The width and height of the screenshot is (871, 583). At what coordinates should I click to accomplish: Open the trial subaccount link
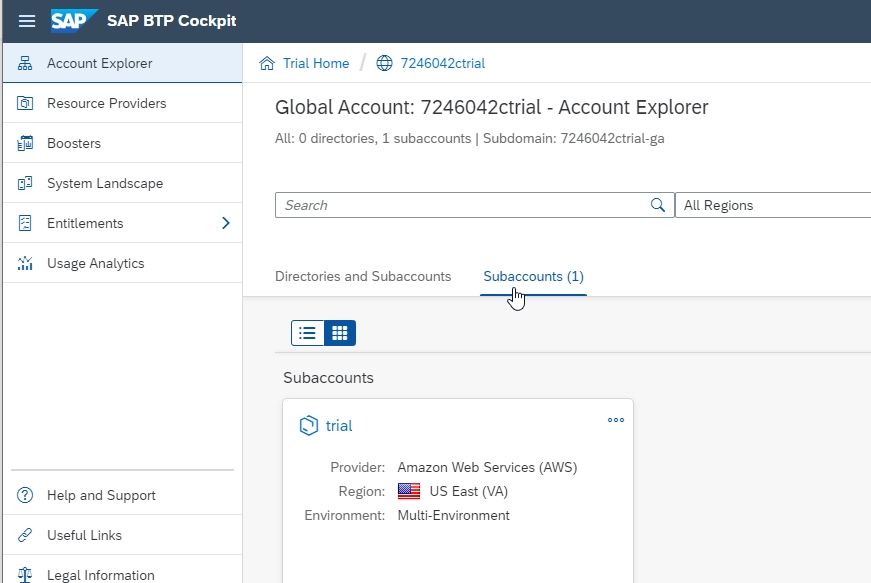pyautogui.click(x=339, y=426)
